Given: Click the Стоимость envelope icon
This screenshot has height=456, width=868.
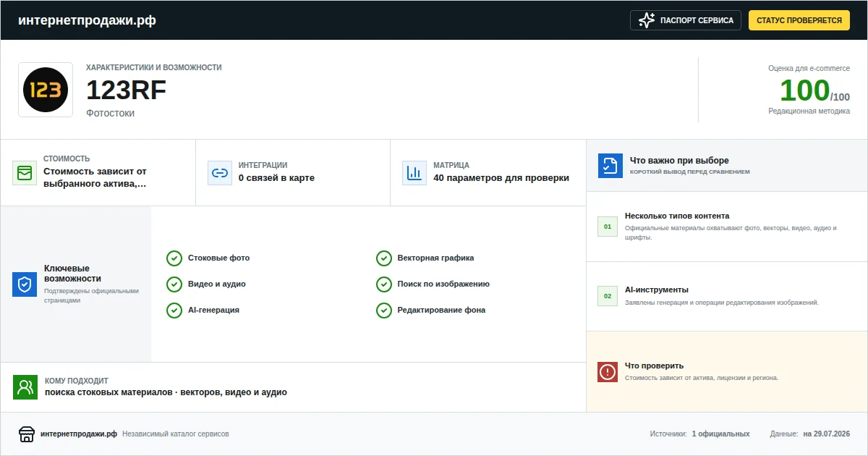Looking at the screenshot, I should click(x=25, y=173).
